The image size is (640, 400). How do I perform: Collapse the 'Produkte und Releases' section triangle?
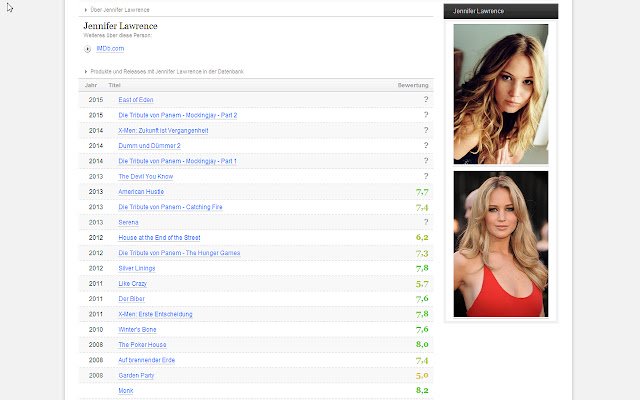pos(86,71)
